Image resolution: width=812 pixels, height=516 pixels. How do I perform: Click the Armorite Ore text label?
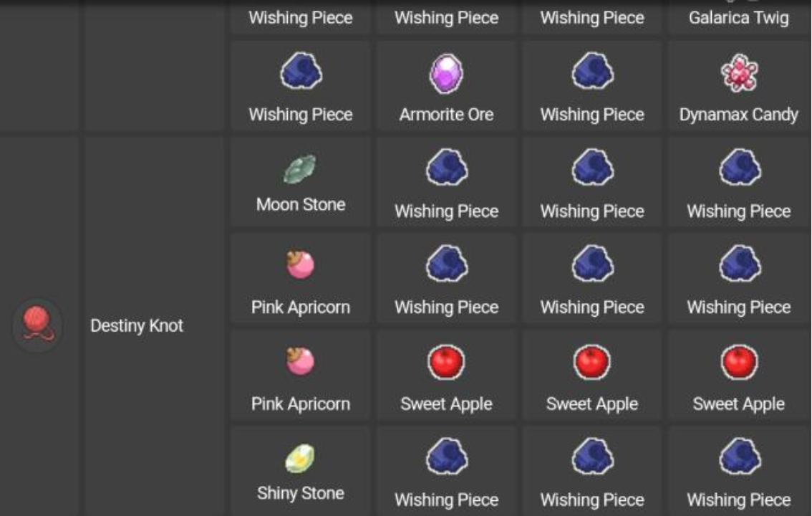pyautogui.click(x=446, y=115)
